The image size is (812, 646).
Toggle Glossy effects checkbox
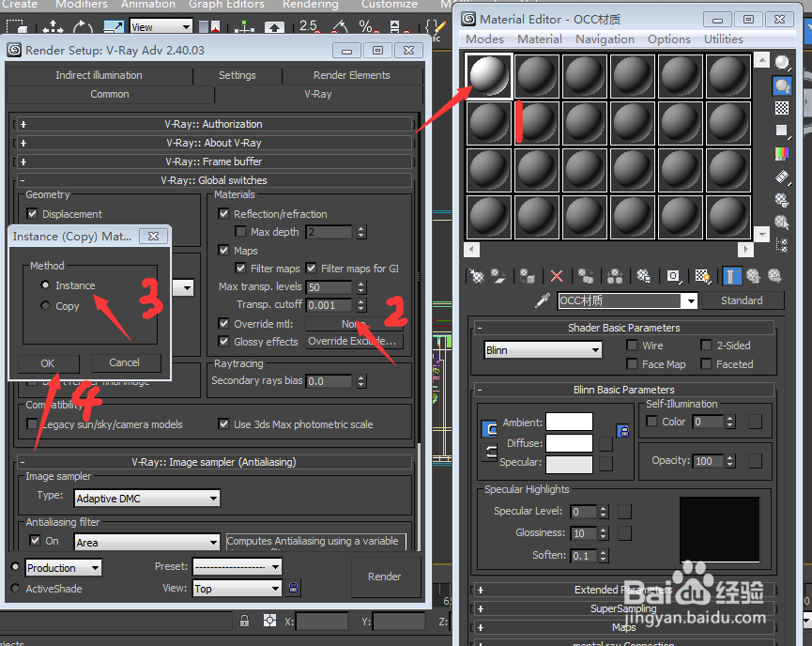(x=223, y=342)
